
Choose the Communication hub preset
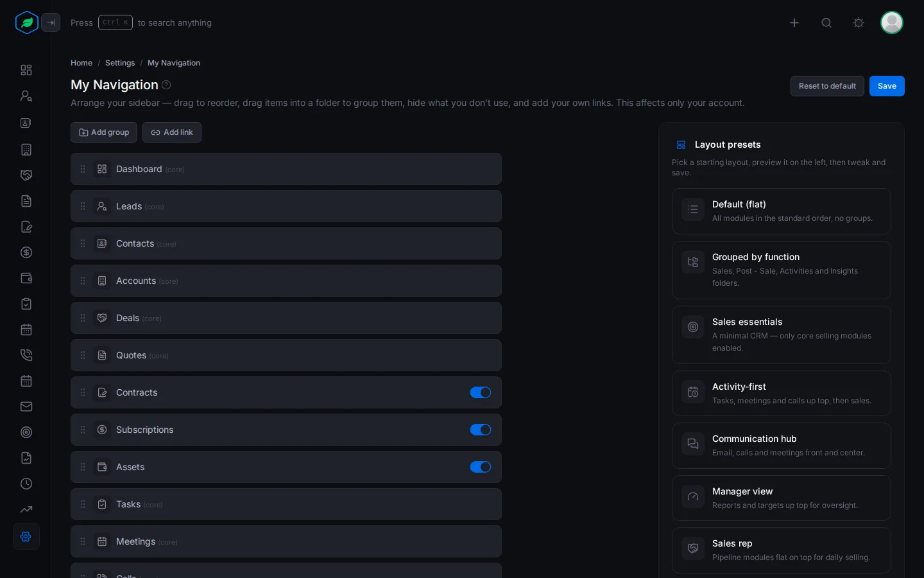click(782, 446)
